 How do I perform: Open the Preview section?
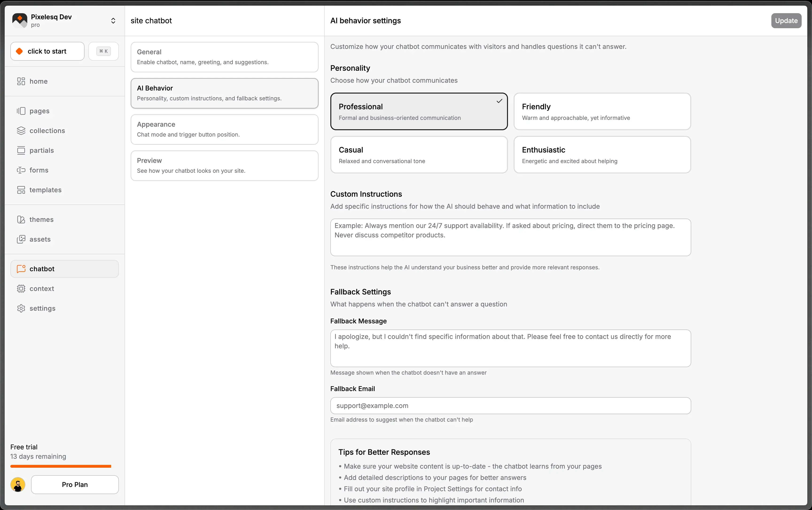pyautogui.click(x=224, y=166)
